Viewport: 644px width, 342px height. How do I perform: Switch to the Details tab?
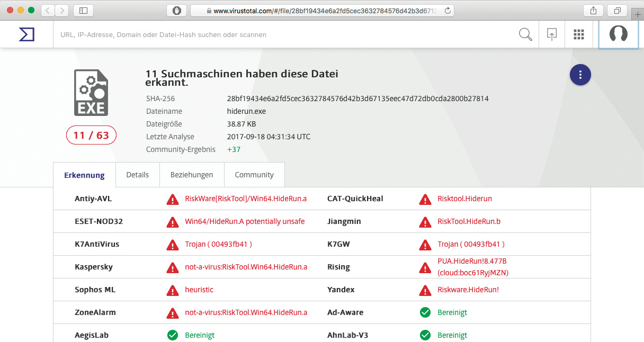click(137, 175)
